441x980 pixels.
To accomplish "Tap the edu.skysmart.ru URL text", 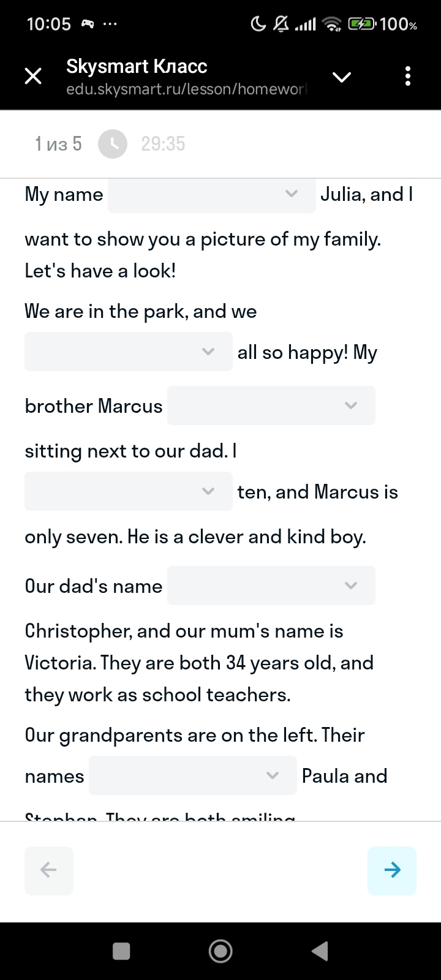I will 186,89.
